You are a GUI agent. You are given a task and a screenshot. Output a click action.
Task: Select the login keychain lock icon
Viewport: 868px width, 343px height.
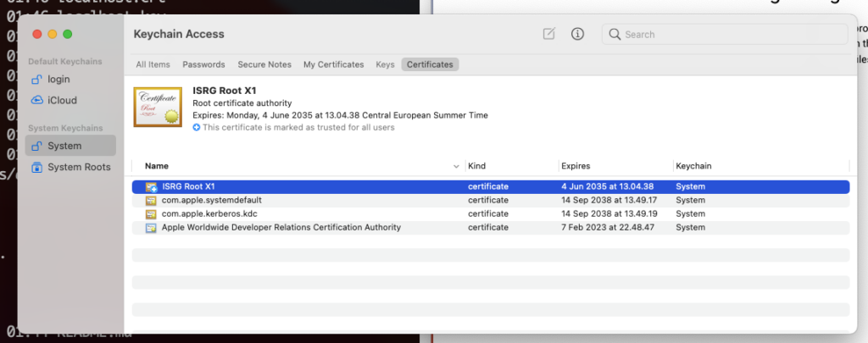pos(37,79)
